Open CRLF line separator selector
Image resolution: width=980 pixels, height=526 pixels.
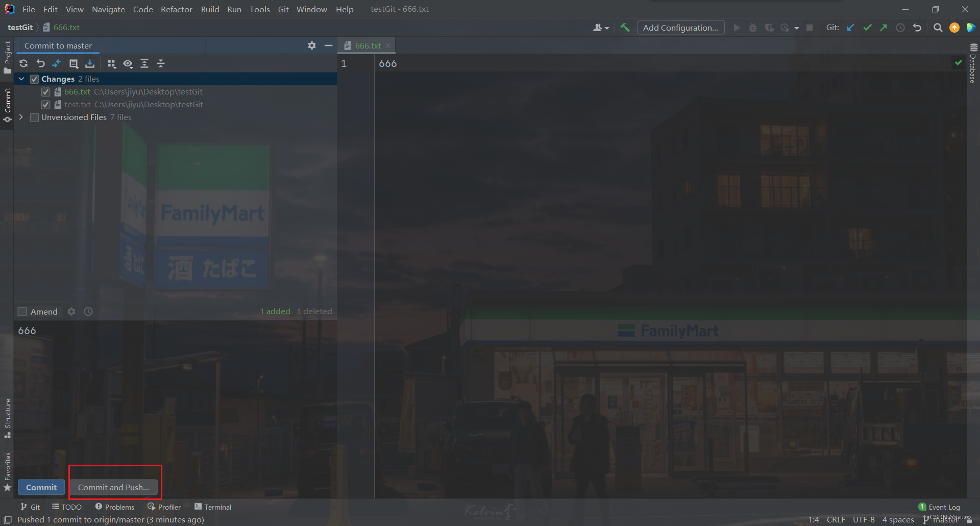(836, 520)
